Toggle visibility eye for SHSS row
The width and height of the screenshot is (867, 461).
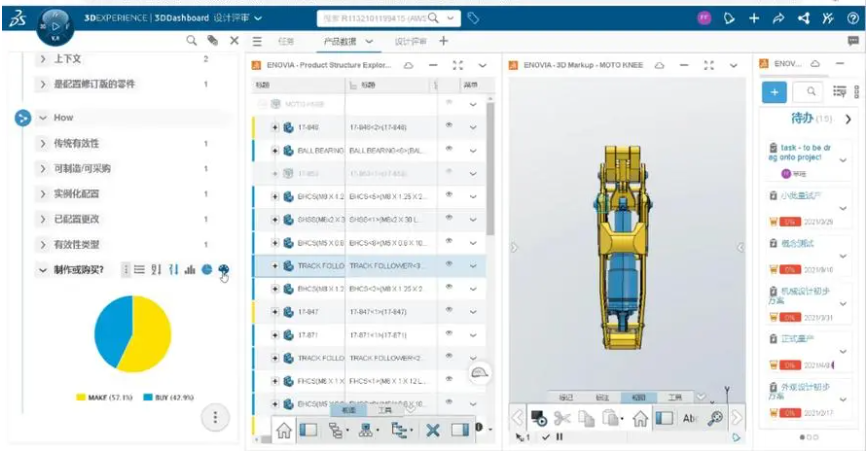pos(449,218)
